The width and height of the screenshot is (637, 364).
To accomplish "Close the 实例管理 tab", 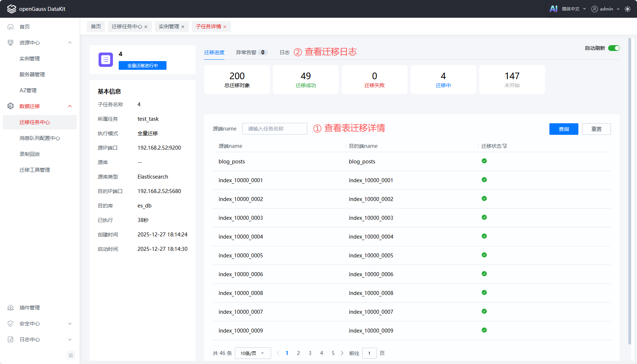I will (183, 27).
